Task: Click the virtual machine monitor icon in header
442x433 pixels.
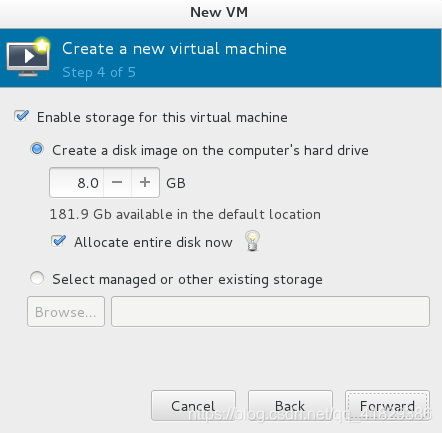Action: tap(28, 57)
